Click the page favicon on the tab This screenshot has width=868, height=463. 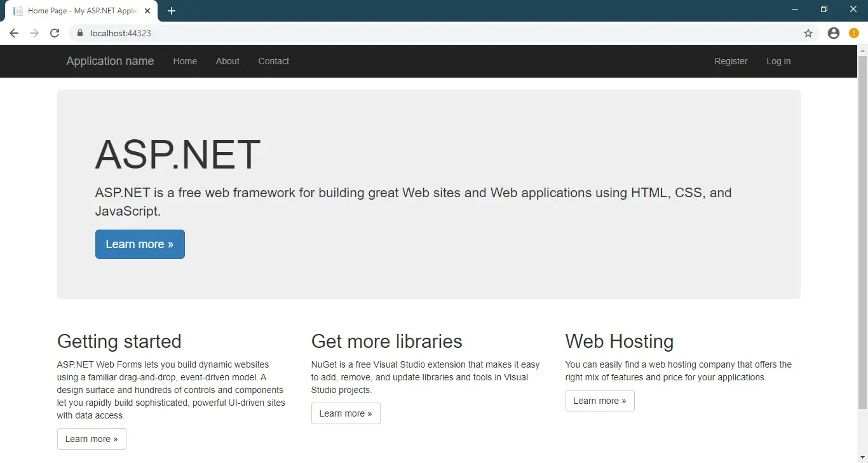(18, 11)
